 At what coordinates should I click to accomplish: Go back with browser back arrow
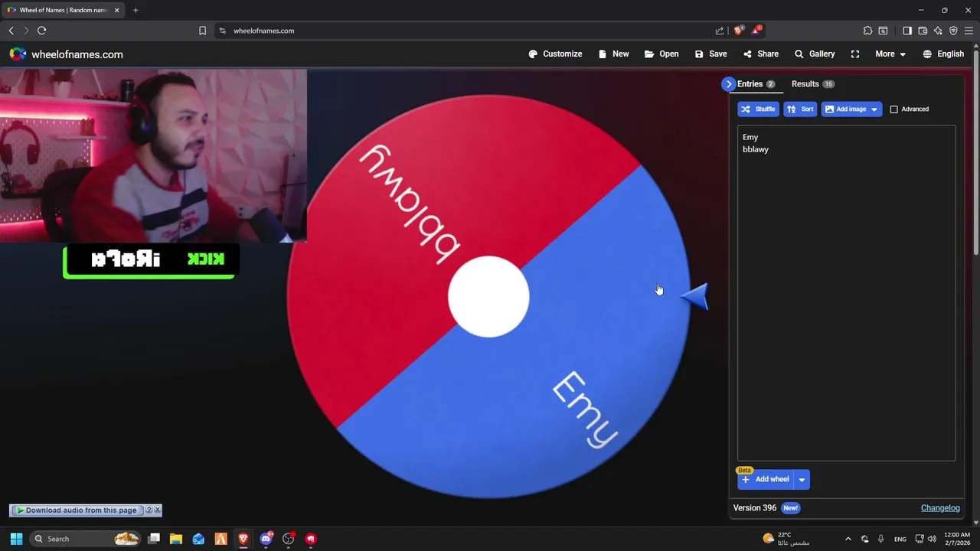pos(11,31)
